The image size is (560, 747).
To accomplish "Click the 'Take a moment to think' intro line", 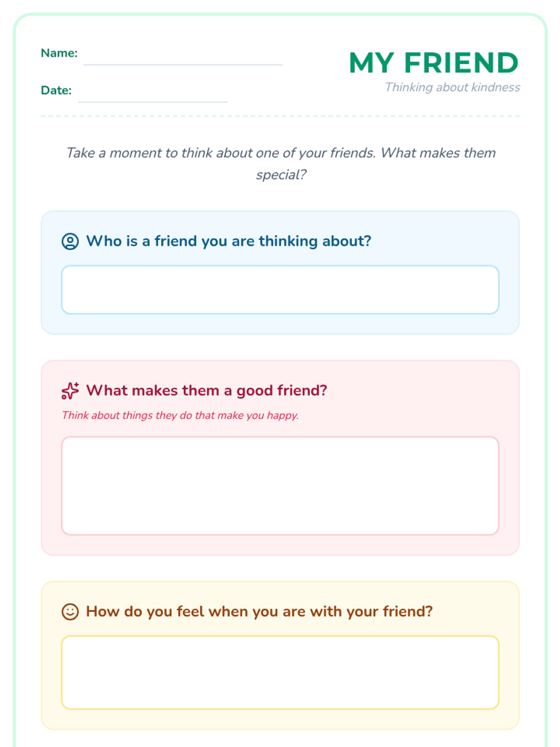I will click(280, 153).
